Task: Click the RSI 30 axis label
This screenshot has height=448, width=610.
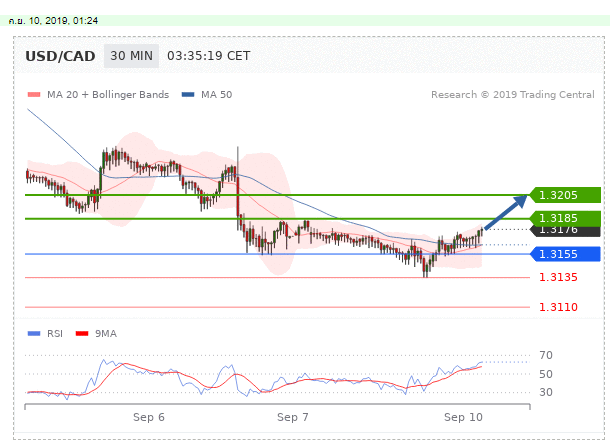Action: coord(546,392)
